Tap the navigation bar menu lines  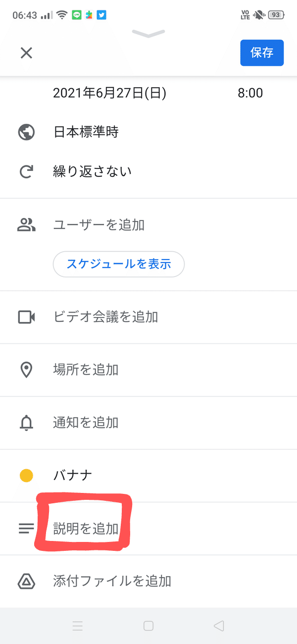coord(78,626)
